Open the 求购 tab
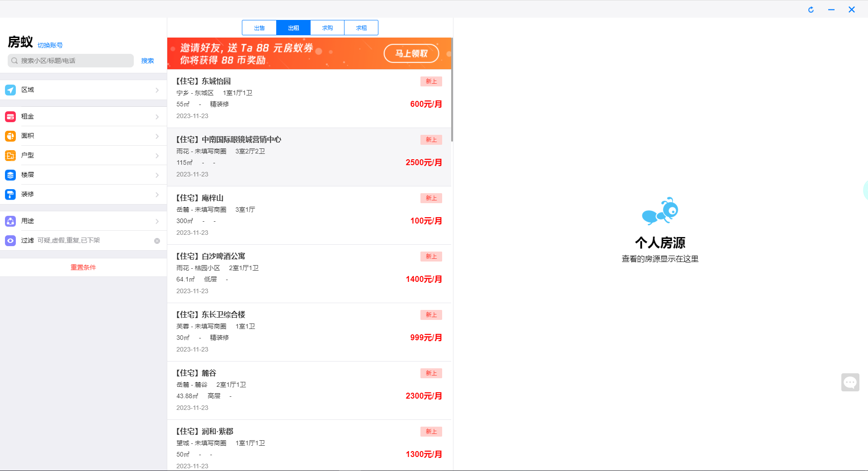Screen dimensions: 868x471 (327, 28)
